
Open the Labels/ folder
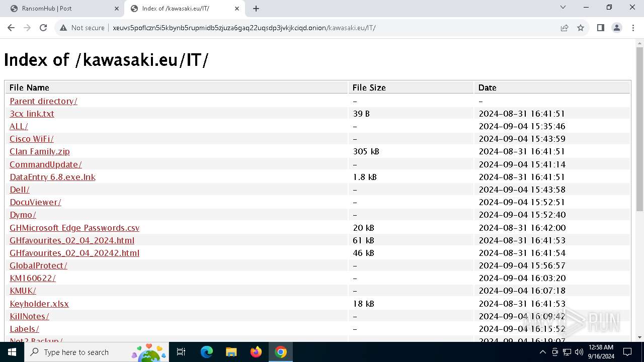(x=24, y=329)
